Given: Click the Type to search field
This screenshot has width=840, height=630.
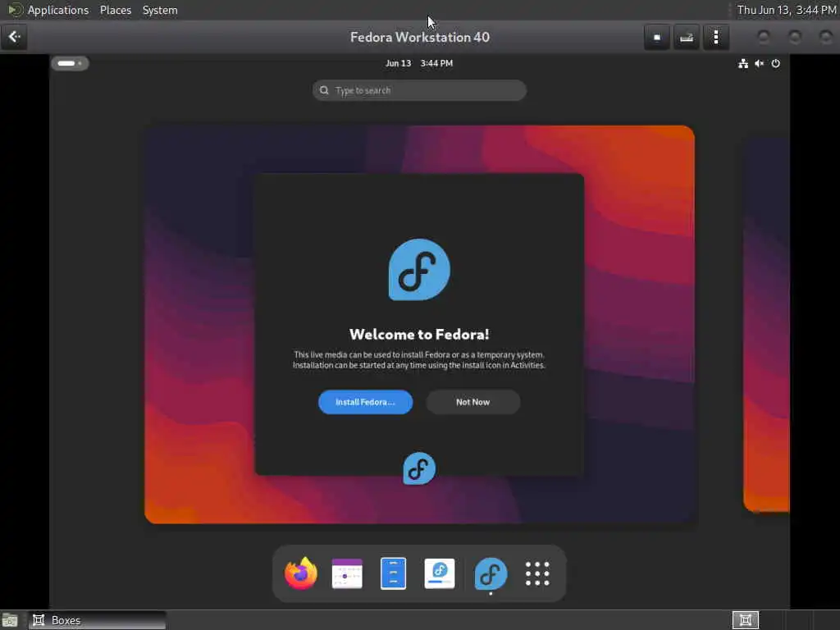Looking at the screenshot, I should click(419, 90).
